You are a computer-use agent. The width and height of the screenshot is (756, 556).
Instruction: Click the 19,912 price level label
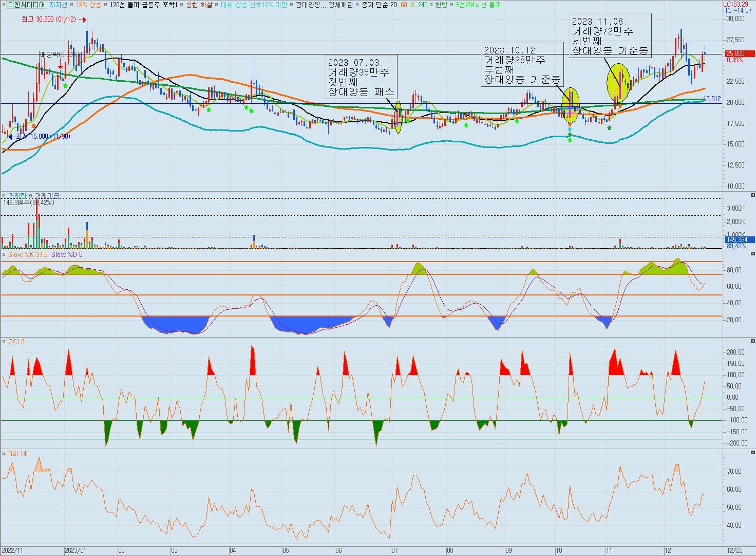pos(712,99)
